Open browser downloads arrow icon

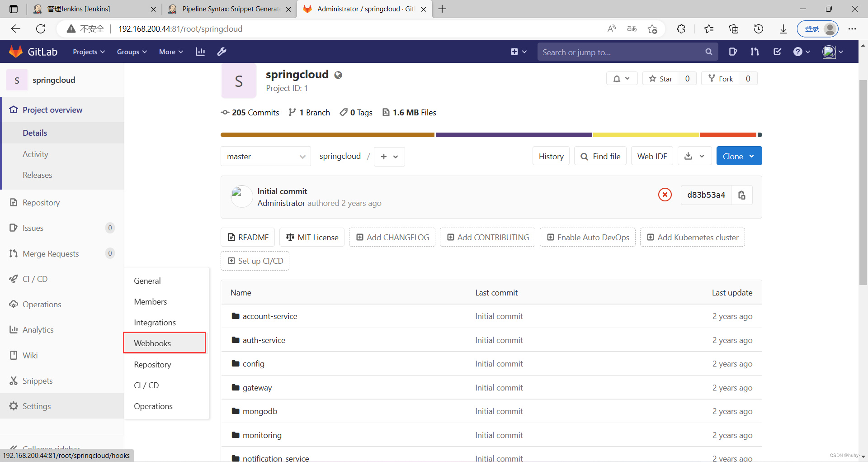tap(783, 29)
